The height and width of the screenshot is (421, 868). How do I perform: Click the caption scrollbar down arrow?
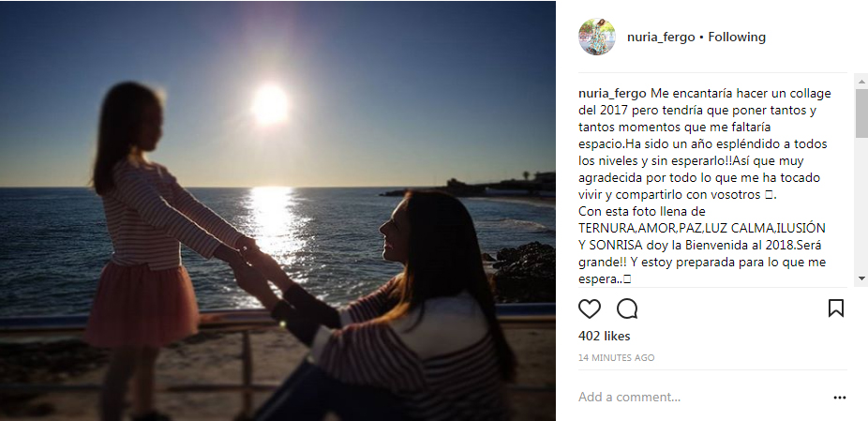861,278
